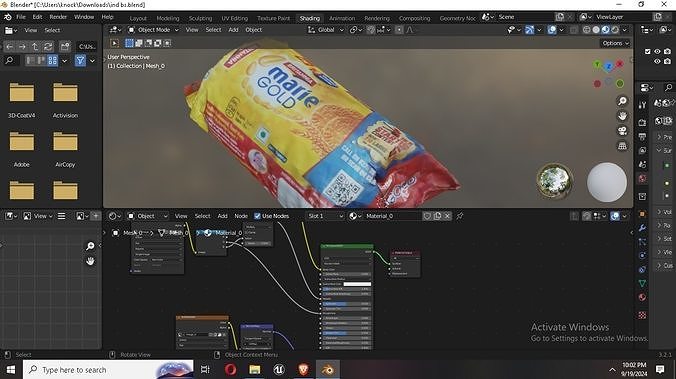Unlink Material_0 with the X icon
This screenshot has height=379, width=676.
pyautogui.click(x=448, y=216)
